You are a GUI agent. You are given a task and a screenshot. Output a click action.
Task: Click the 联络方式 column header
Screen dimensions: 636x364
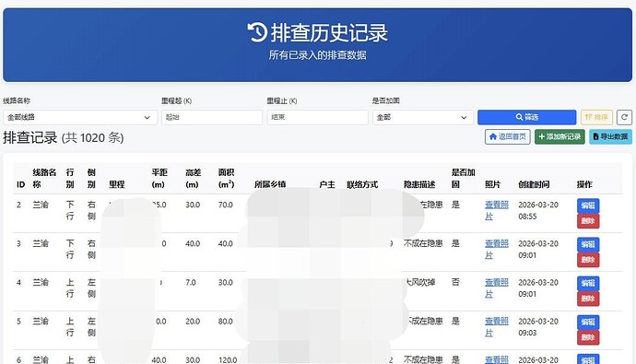click(362, 184)
